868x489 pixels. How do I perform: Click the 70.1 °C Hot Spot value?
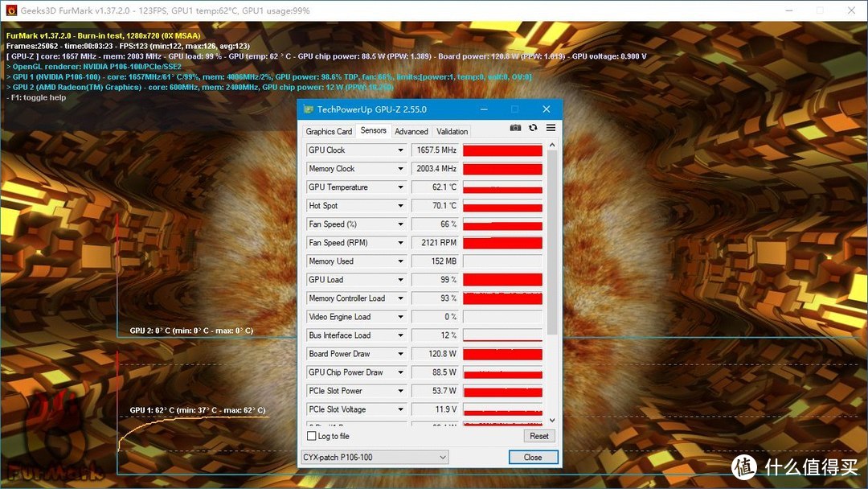click(436, 205)
